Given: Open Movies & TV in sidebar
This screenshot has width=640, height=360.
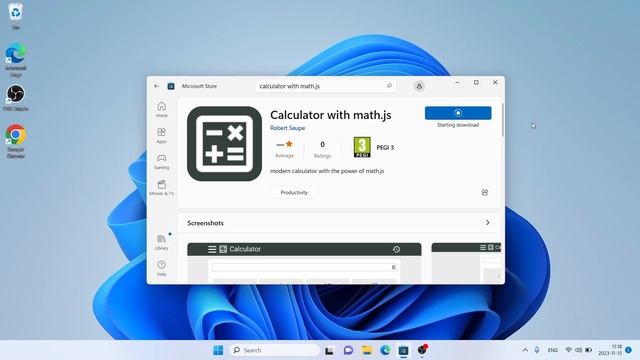Looking at the screenshot, I should pyautogui.click(x=162, y=188).
